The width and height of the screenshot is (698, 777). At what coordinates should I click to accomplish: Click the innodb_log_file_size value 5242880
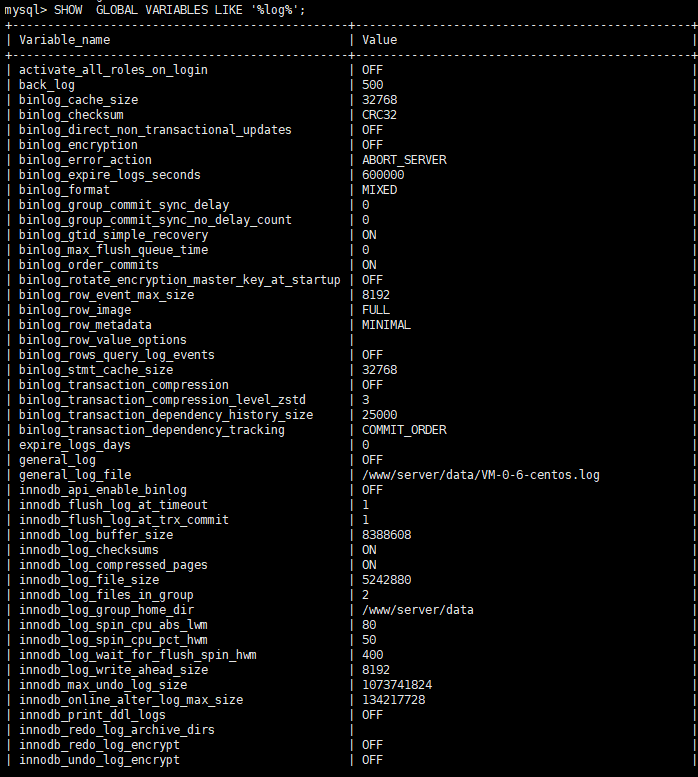pos(386,580)
